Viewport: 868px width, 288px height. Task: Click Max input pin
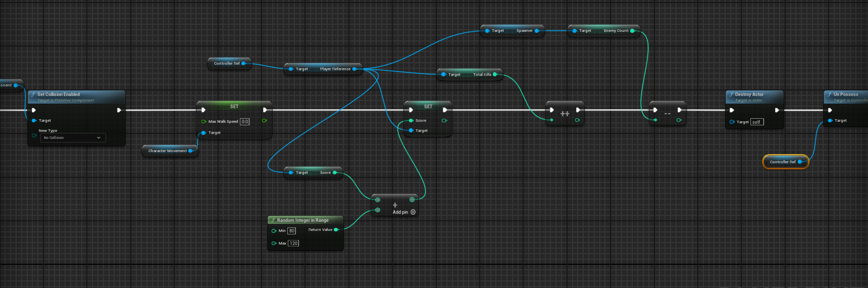click(274, 244)
